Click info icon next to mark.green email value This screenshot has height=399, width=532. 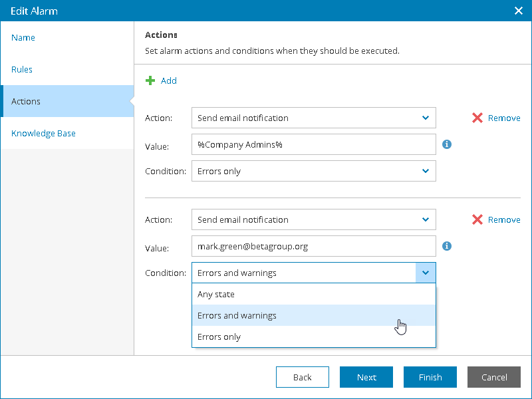coord(447,245)
